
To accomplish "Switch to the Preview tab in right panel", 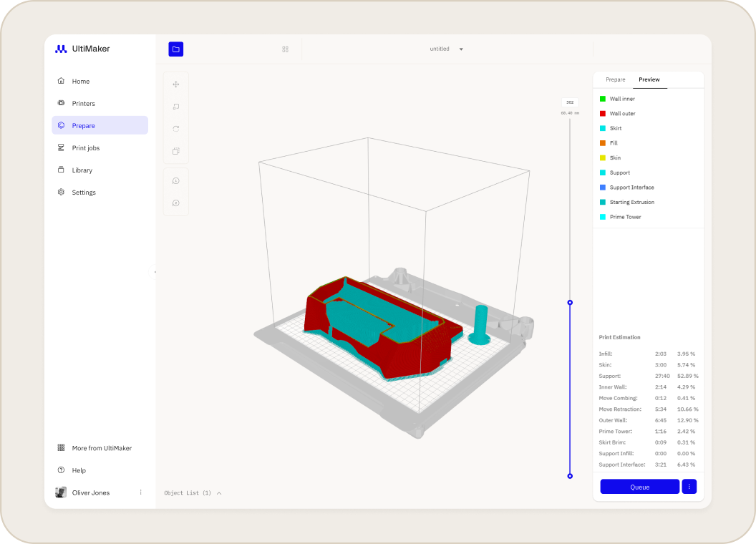I will tap(649, 79).
